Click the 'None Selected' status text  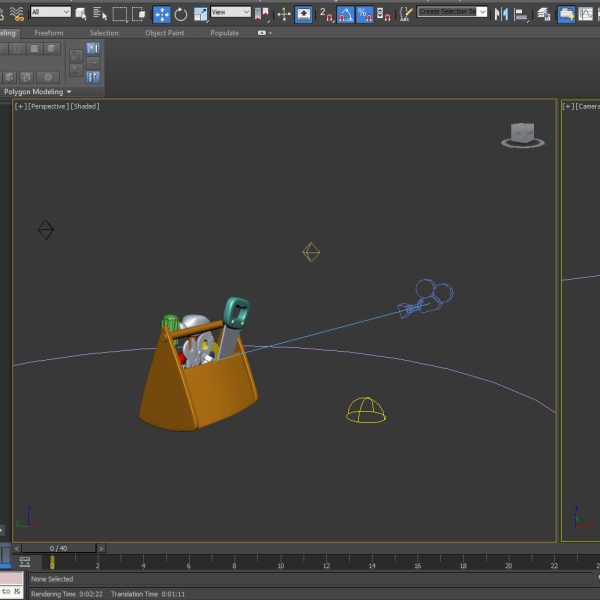pos(52,579)
